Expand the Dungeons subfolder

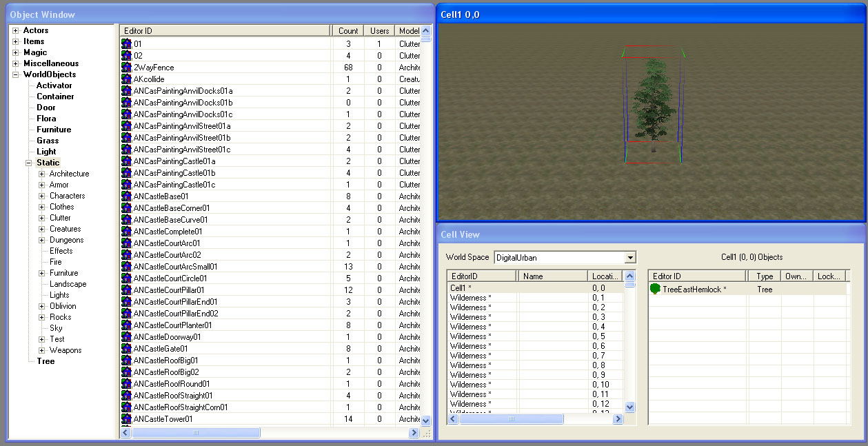42,240
